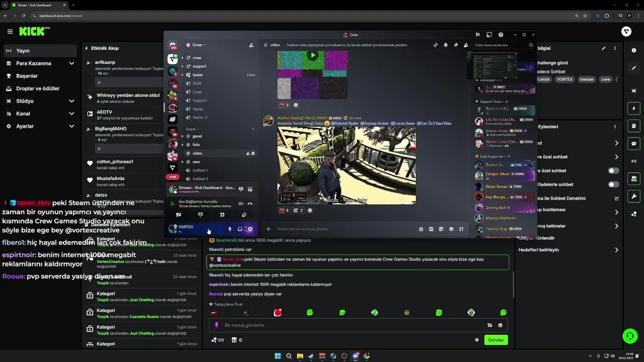Open the Discord help icon
Viewport: 644px width, 362px height.
point(501,35)
